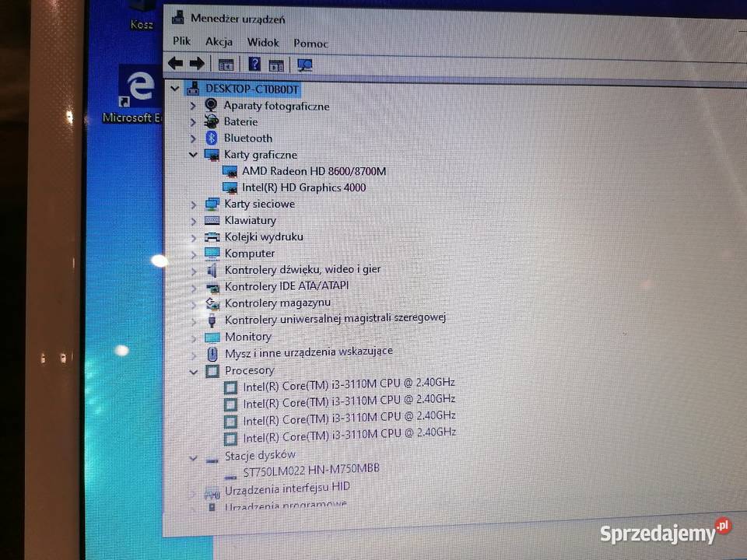The image size is (747, 560).
Task: Expand the Baterie category
Action: tap(193, 122)
